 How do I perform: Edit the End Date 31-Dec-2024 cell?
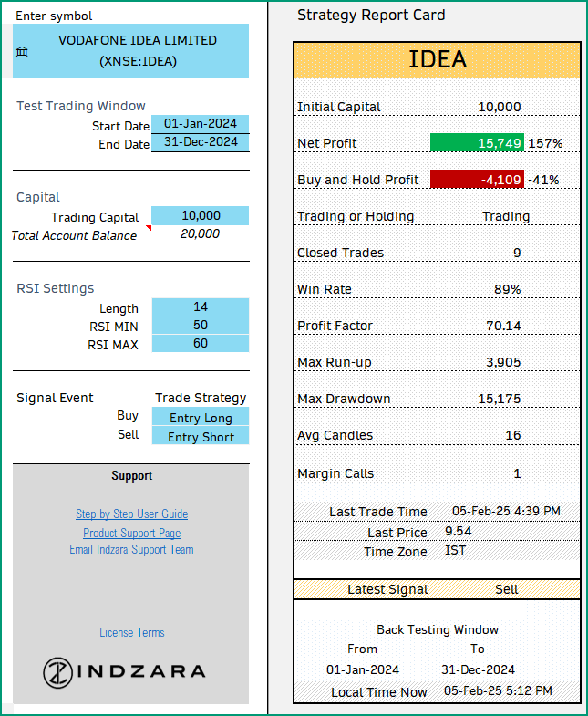click(200, 142)
